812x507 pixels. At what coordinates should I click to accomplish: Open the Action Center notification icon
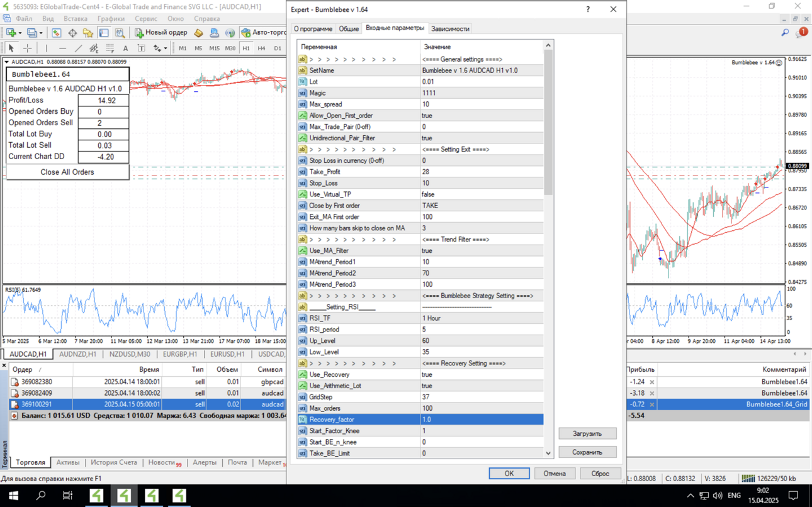click(794, 496)
